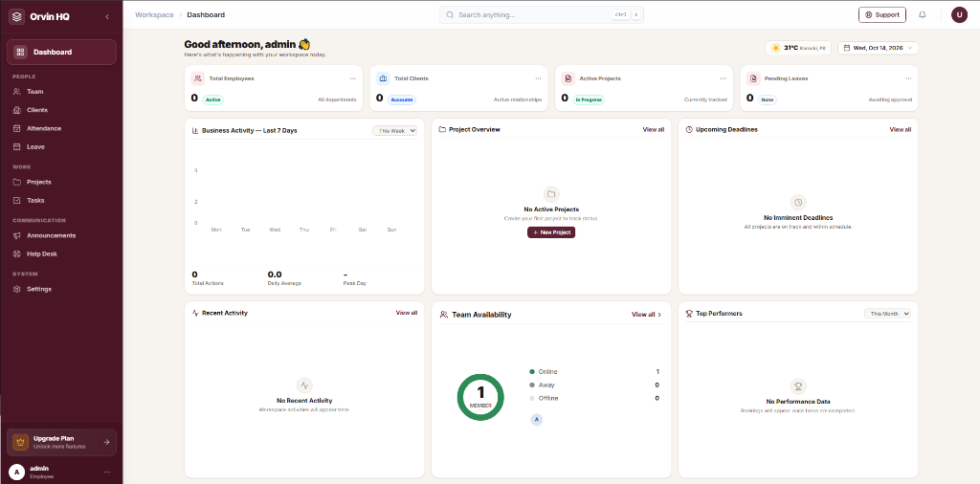Image resolution: width=980 pixels, height=484 pixels.
Task: Open the This Week dropdown
Action: [x=395, y=130]
